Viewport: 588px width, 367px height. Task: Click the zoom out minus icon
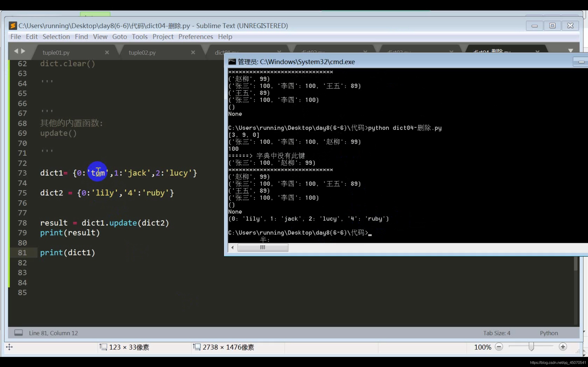(x=499, y=347)
